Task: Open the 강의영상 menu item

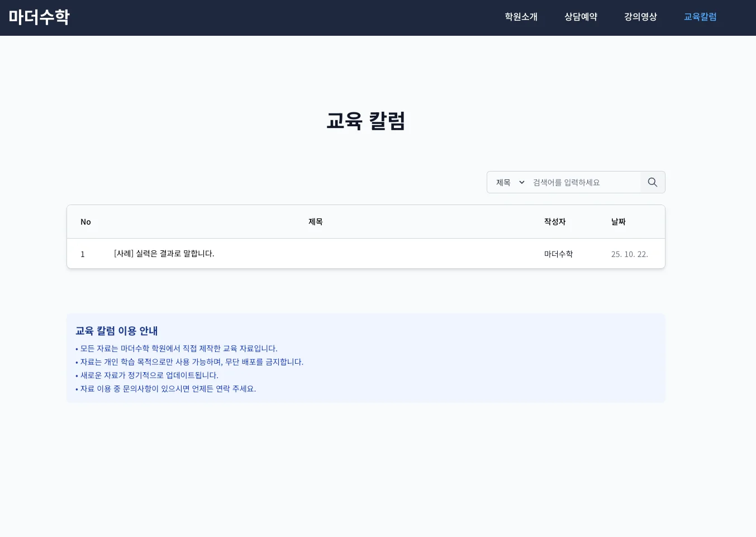Action: (x=640, y=17)
